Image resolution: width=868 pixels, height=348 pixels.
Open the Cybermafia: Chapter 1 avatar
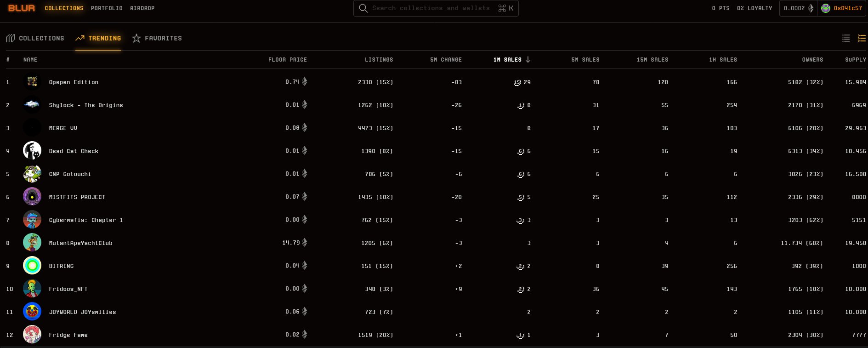[x=32, y=220]
